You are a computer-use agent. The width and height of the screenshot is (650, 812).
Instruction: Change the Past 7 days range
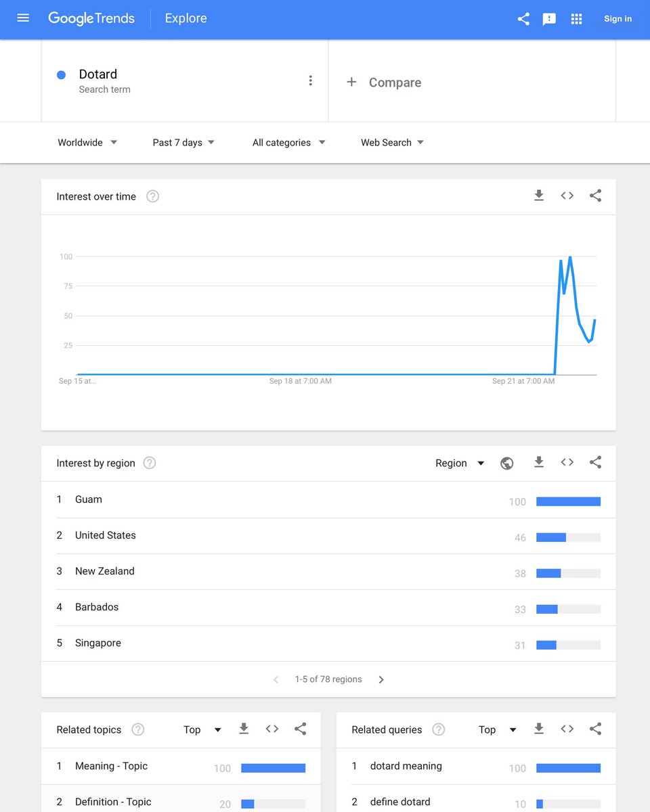183,143
